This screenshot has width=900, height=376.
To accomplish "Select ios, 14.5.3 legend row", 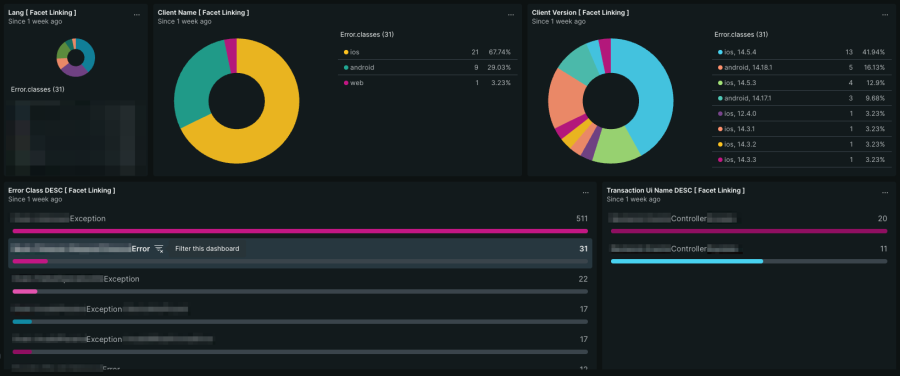I will click(x=801, y=83).
